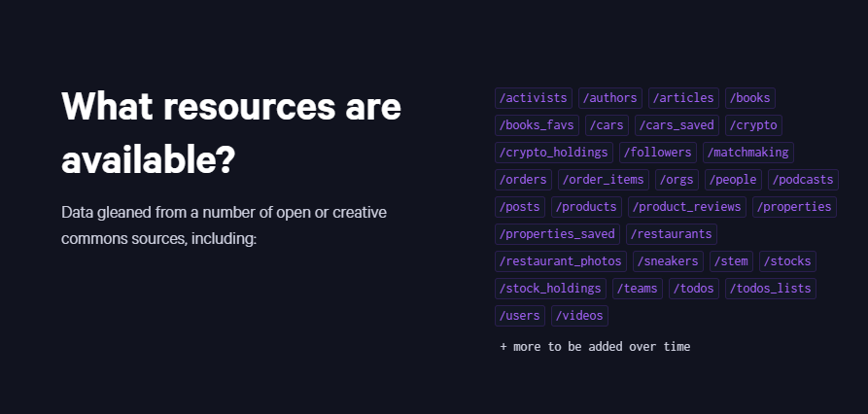Click the /teams resource tag
The height and width of the screenshot is (414, 868).
click(638, 288)
